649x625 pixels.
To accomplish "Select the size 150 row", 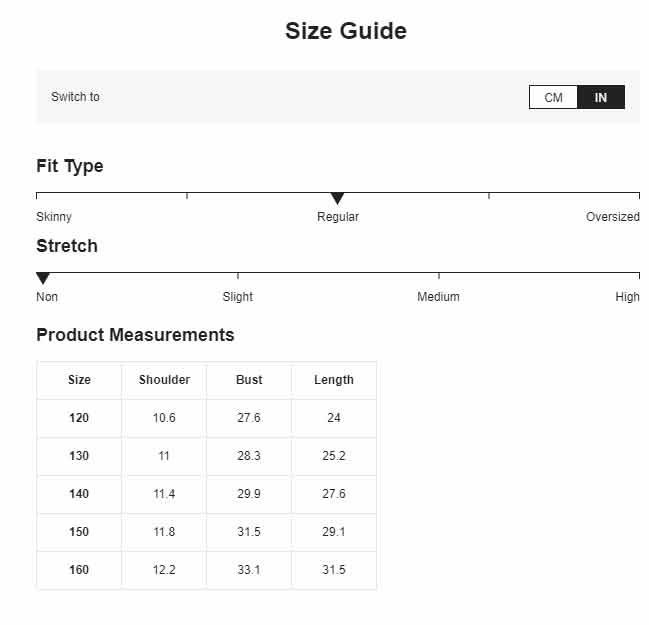I will [x=207, y=532].
